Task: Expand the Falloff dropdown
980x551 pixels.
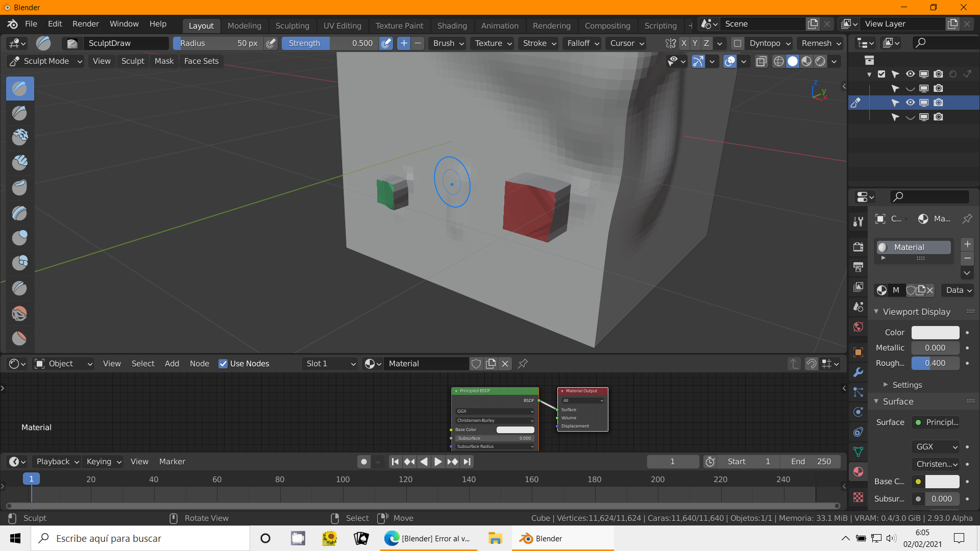Action: (x=583, y=43)
